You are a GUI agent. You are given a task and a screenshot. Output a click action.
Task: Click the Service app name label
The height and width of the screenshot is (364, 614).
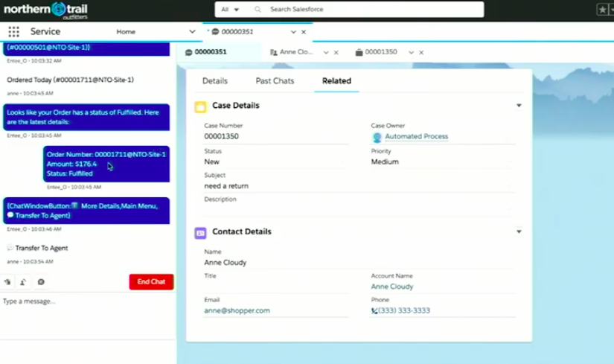[45, 32]
